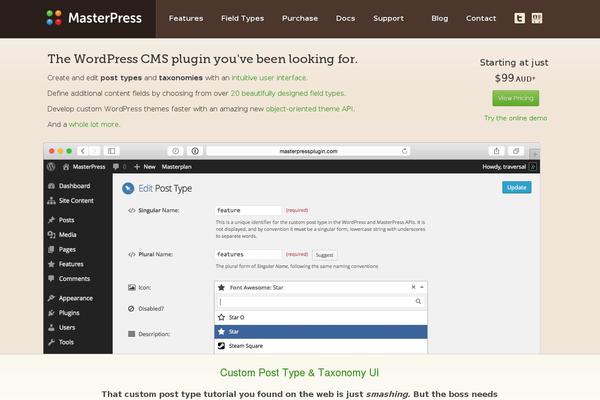Click the Singular Name input field
600x400 pixels.
pyautogui.click(x=248, y=210)
